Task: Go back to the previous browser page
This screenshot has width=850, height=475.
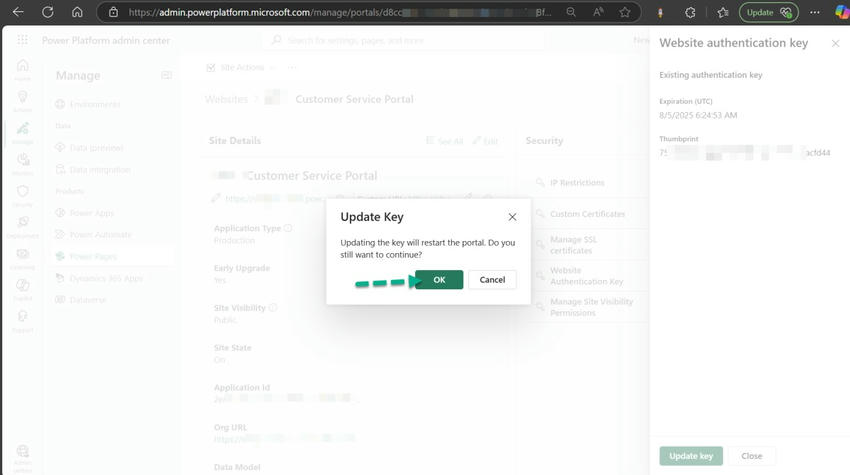Action: coord(18,12)
